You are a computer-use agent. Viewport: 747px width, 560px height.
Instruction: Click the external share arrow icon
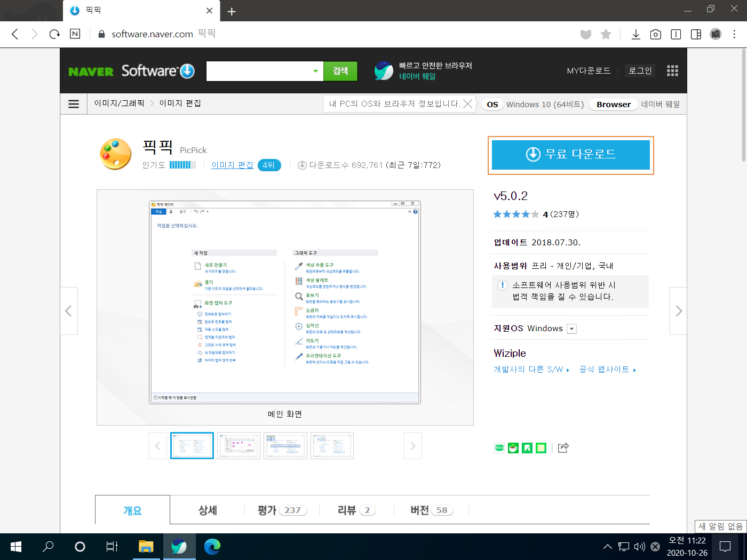tap(563, 447)
